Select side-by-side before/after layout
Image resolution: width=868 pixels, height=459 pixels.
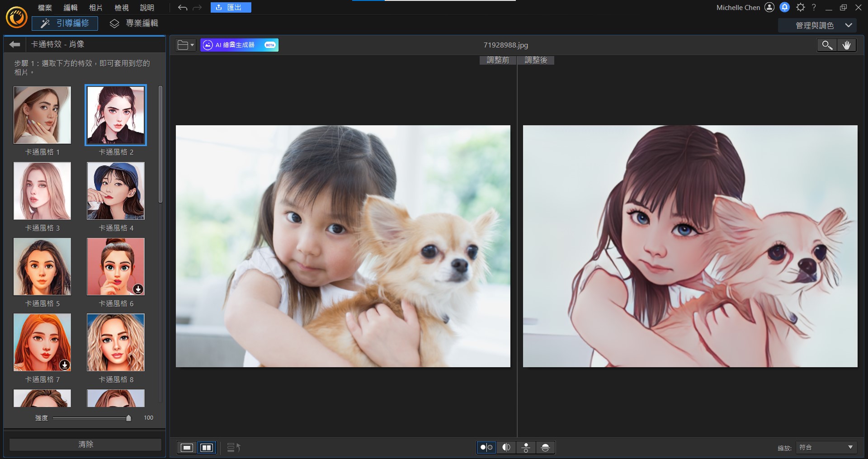coord(486,447)
